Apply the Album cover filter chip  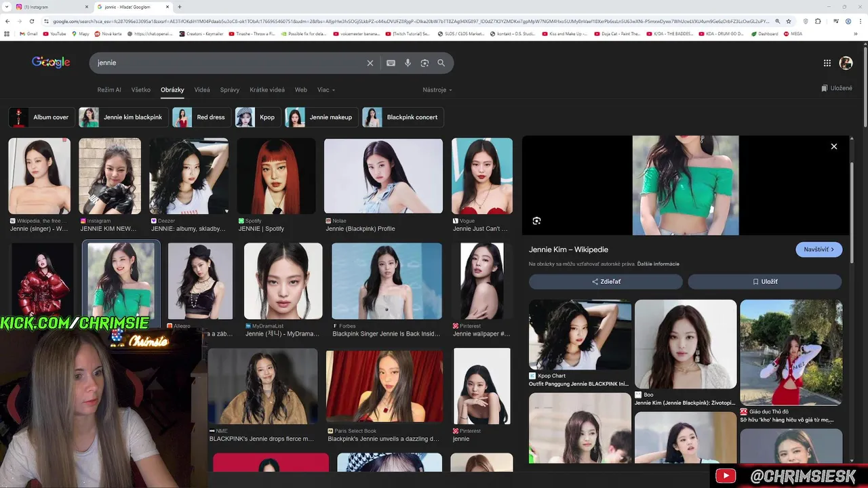click(41, 117)
